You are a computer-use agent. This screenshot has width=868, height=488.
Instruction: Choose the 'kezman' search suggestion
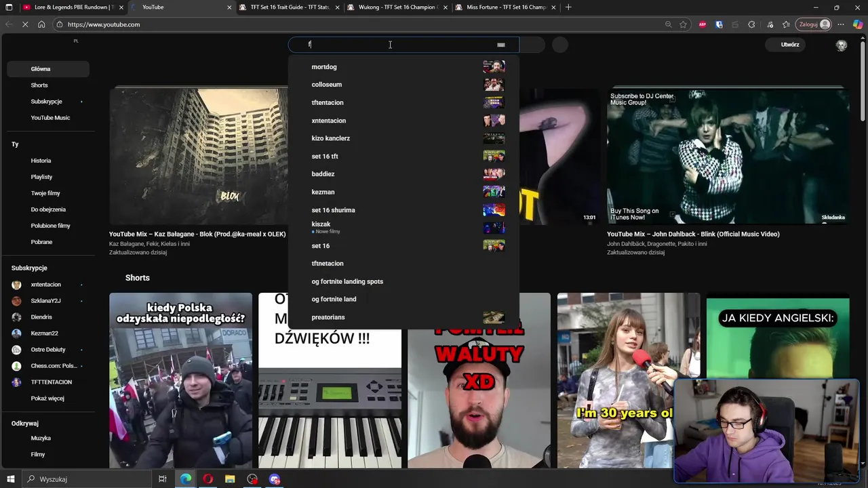403,192
